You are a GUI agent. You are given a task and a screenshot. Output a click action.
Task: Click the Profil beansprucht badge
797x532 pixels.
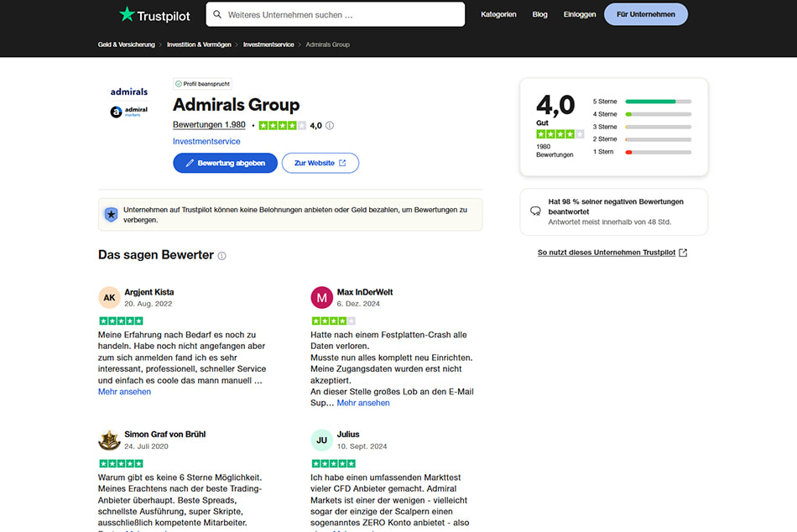tap(202, 84)
